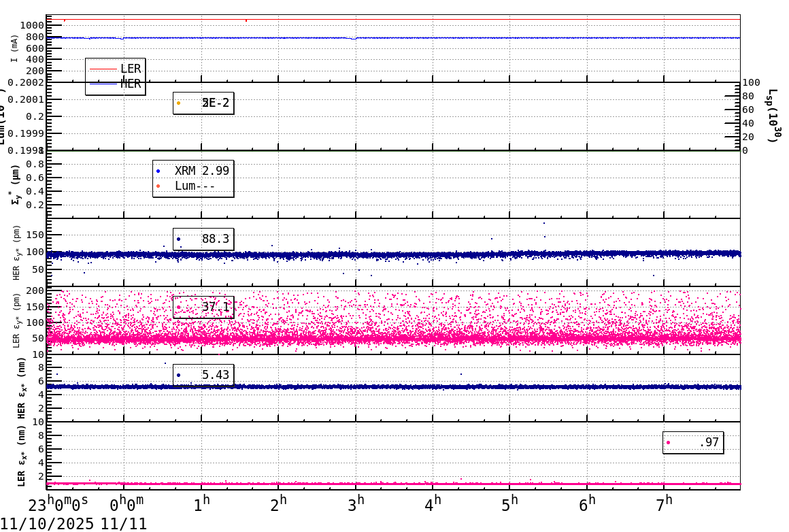Click the Σy* (µm) axis label
Viewport: 789px width, 532px height.
[14, 184]
